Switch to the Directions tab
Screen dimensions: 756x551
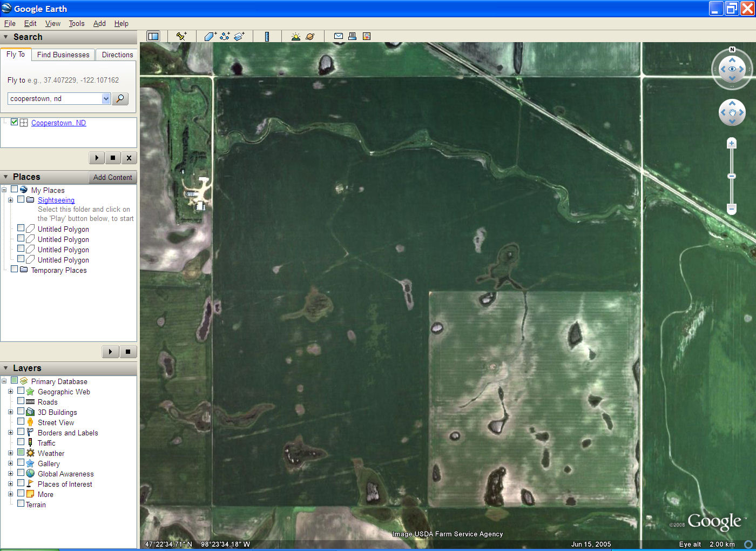(x=117, y=55)
